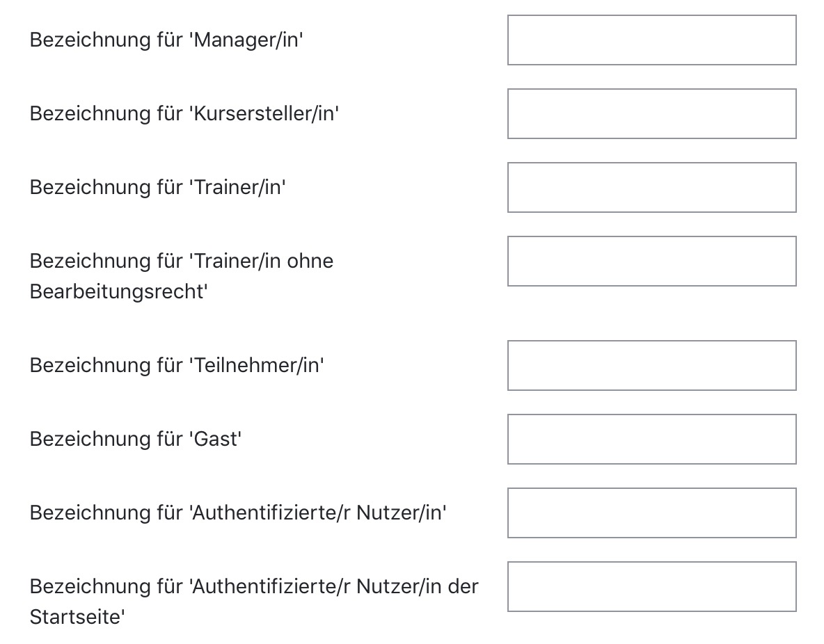Click the label text "Bearbeitungsrecht'"

point(118,292)
